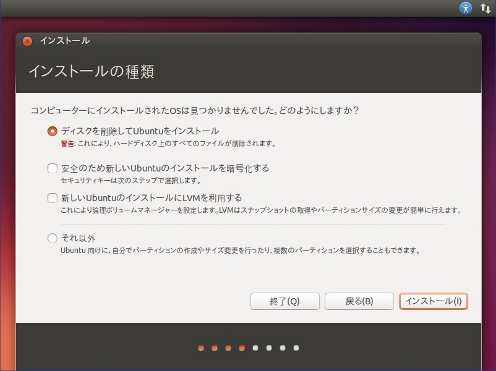
Task: Click the OSは見つかりませんでした question text
Action: click(195, 110)
